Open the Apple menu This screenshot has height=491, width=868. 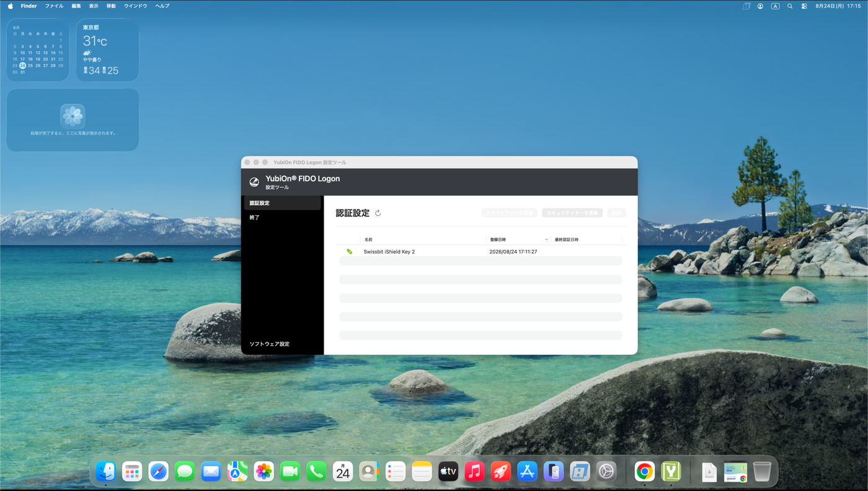pyautogui.click(x=11, y=6)
